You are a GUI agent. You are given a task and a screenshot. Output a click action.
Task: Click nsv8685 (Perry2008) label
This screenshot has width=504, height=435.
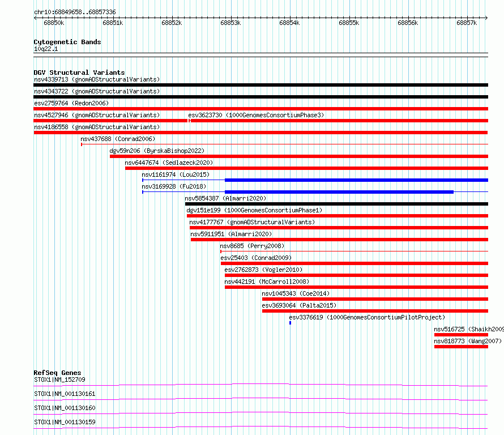[x=252, y=246]
